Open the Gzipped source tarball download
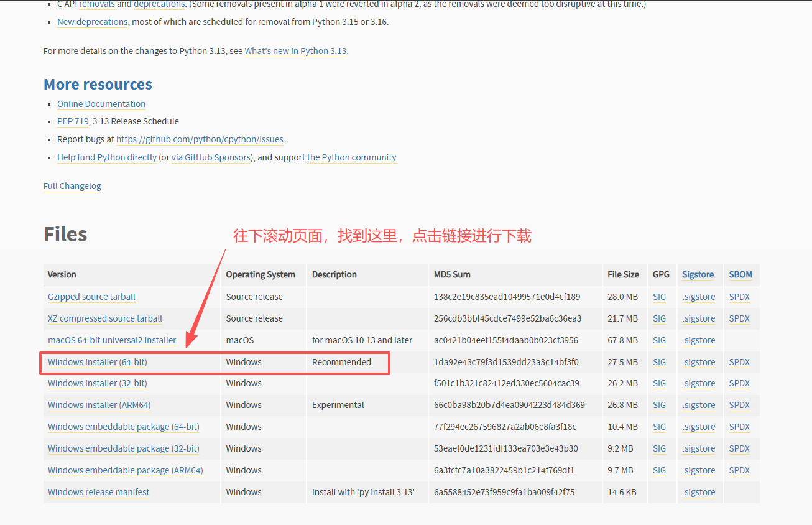This screenshot has width=812, height=525. click(x=91, y=297)
